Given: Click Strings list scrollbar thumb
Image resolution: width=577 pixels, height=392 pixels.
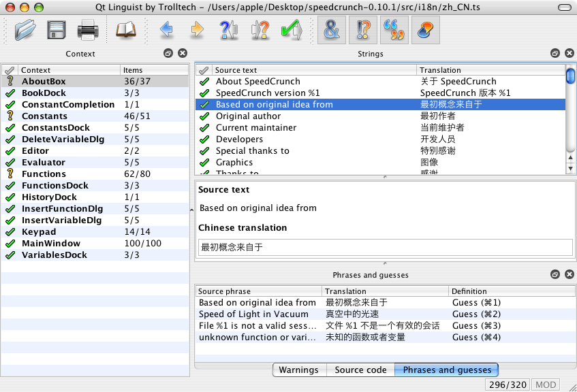Looking at the screenshot, I should 570,76.
